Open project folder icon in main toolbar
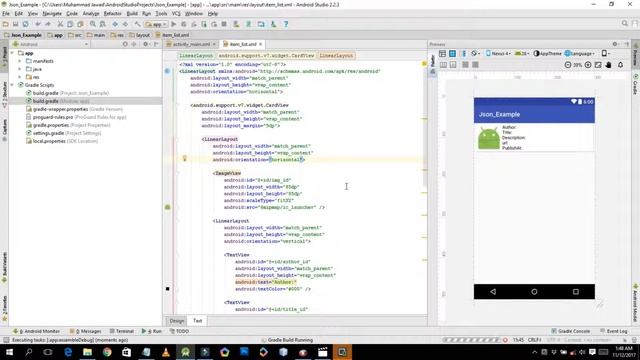 coord(6,24)
